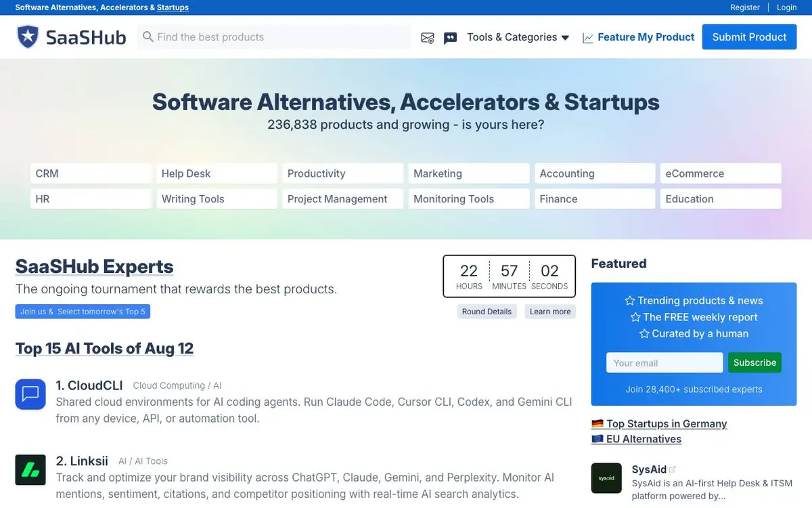Open the CloudCLI blue chat logo
This screenshot has width=812, height=508.
[x=30, y=394]
